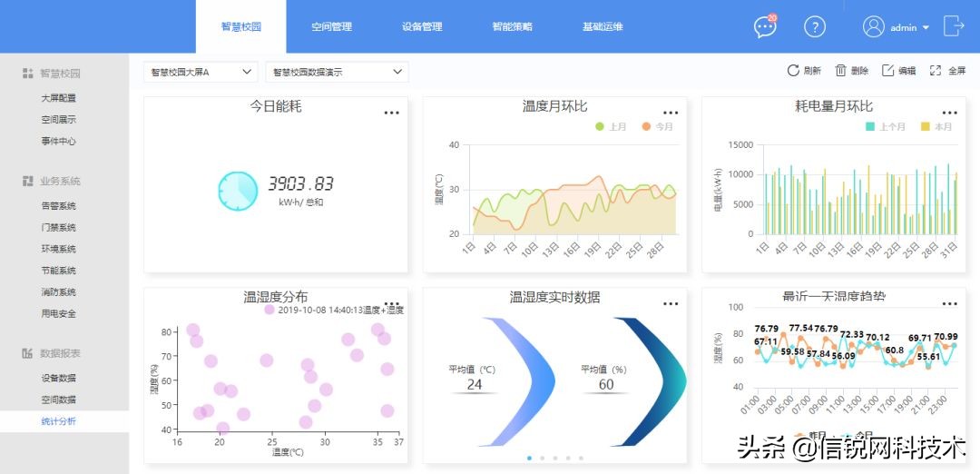Open the 温湿度分布 card more-options dots
Screen dimensions: 980x474
[x=392, y=304]
